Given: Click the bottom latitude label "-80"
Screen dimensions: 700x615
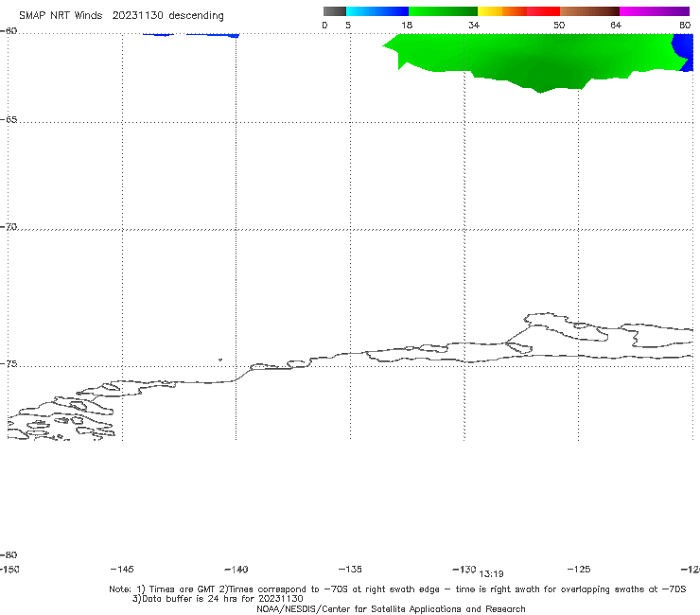Looking at the screenshot, I should tap(9, 554).
